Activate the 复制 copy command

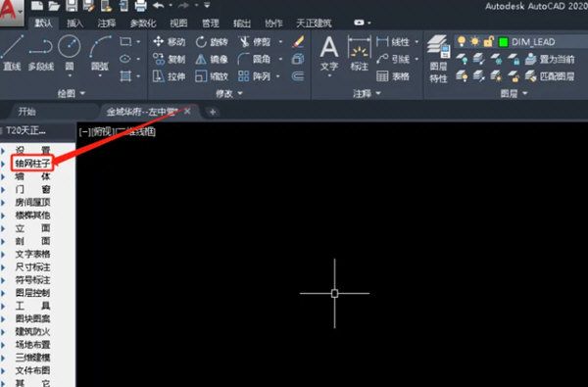[x=170, y=59]
